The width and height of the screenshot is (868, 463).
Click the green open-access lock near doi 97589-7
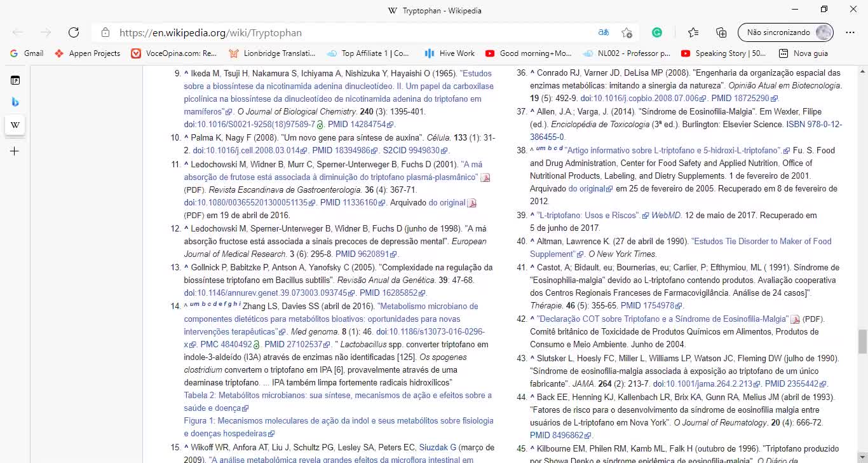pos(320,125)
